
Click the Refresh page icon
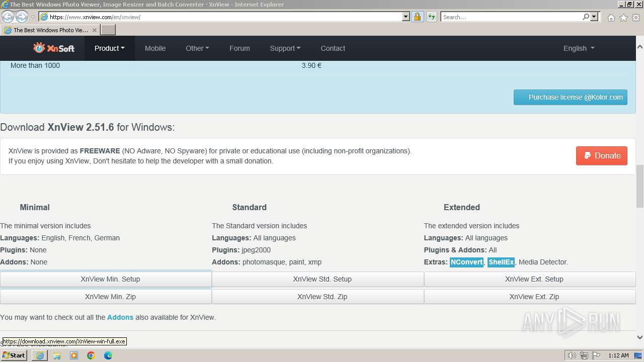[x=431, y=17]
